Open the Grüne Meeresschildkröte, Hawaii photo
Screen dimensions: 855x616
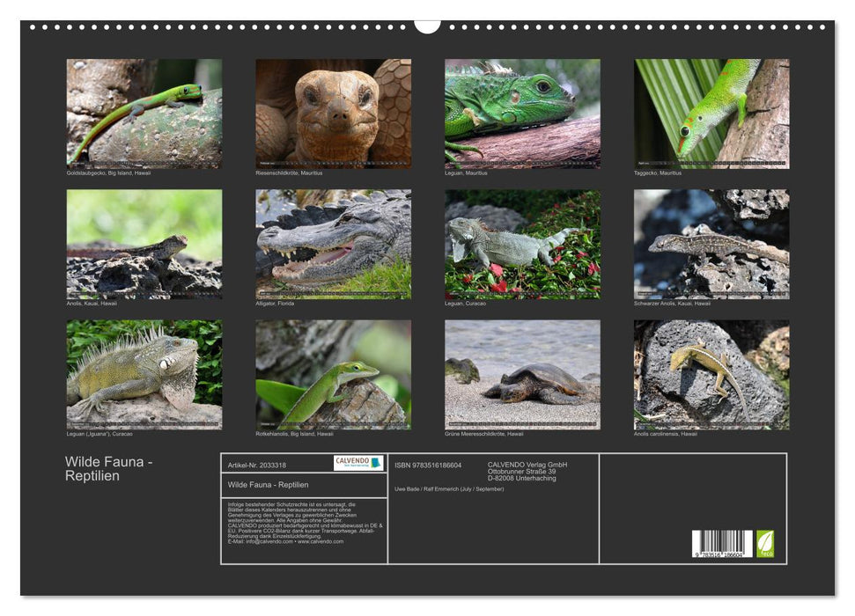(522, 374)
